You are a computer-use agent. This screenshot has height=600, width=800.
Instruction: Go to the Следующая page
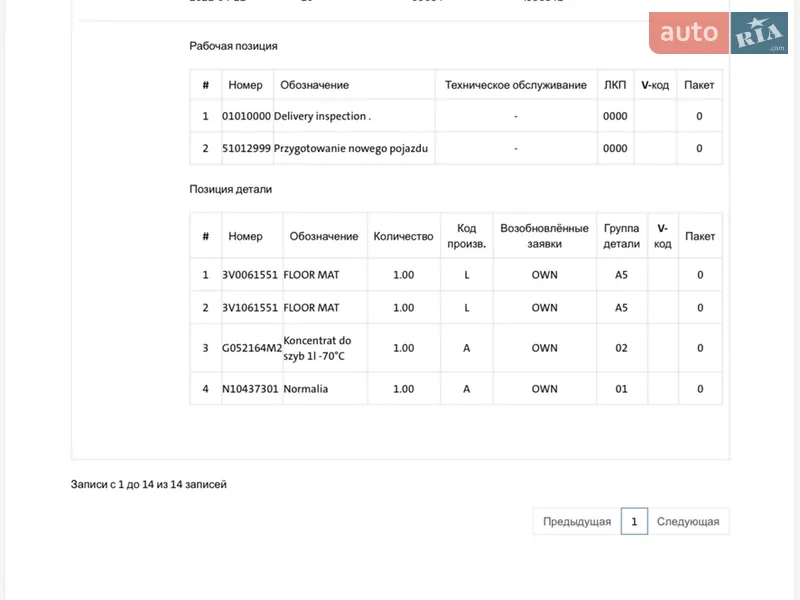(688, 521)
